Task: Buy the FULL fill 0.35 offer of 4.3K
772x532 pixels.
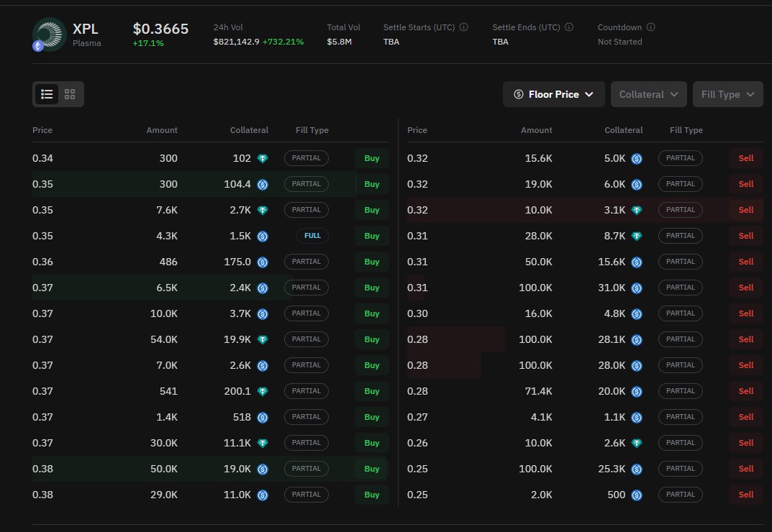Action: (372, 236)
